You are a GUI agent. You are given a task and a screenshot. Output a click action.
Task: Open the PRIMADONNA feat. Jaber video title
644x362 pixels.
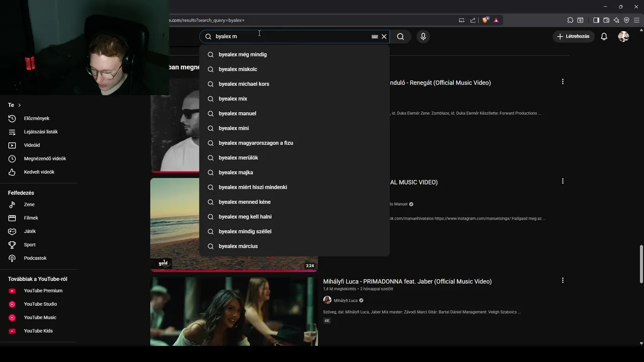[408, 282]
